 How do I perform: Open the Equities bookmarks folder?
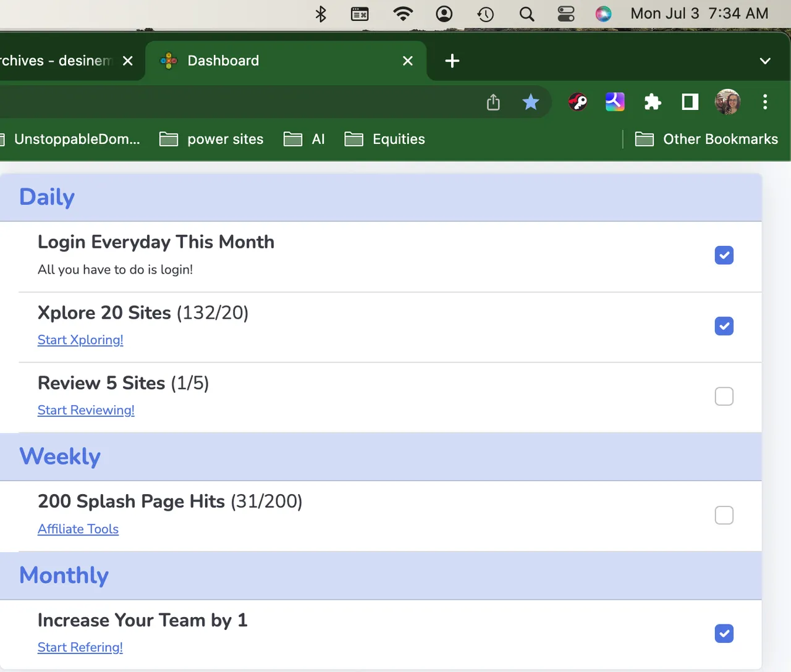pos(385,139)
